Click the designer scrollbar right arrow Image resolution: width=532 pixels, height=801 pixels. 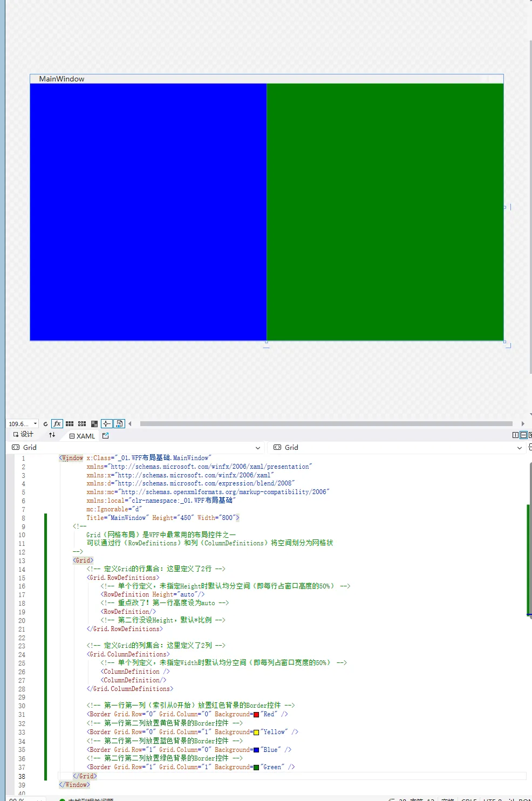tap(522, 424)
